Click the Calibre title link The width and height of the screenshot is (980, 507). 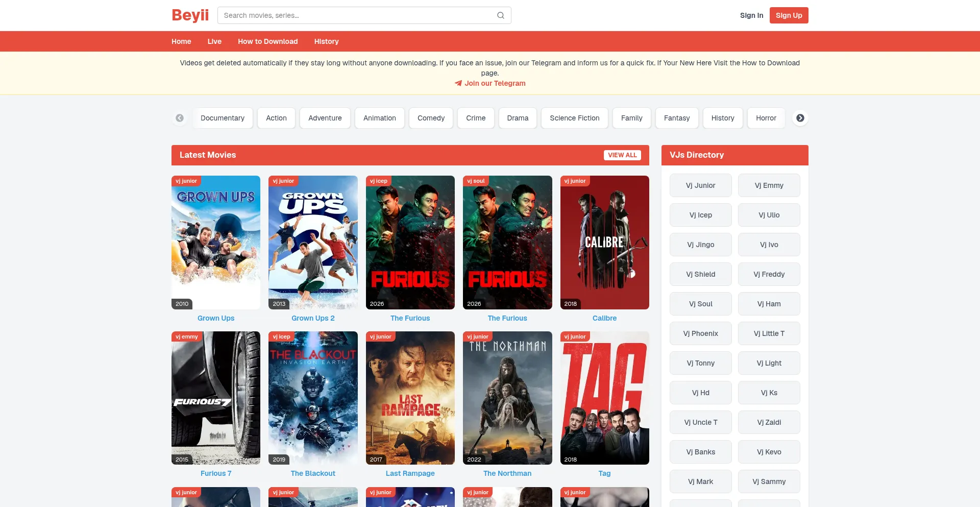click(x=605, y=318)
